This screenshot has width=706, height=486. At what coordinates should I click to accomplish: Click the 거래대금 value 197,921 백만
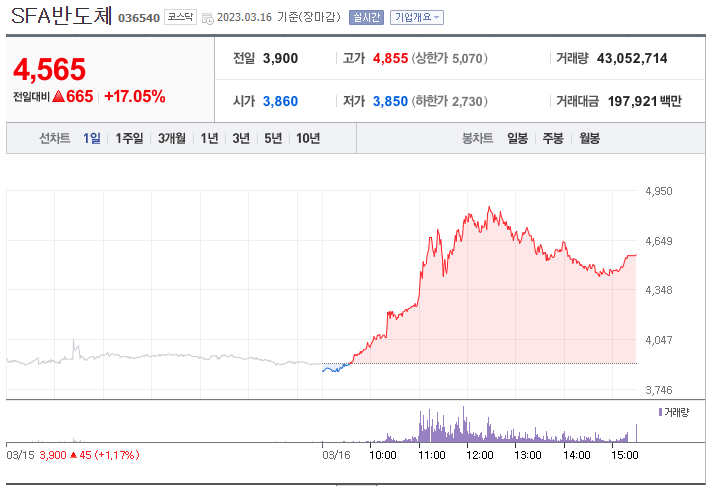pyautogui.click(x=644, y=101)
